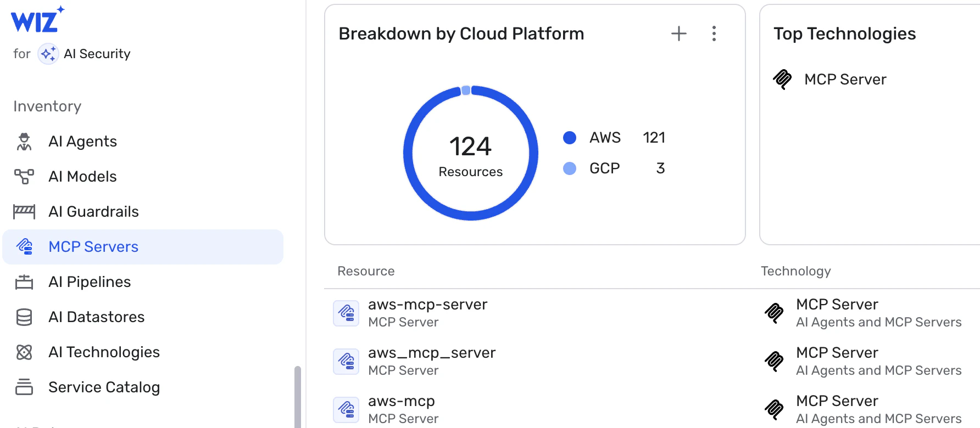Sort by the Resource column header
The image size is (980, 428).
366,271
